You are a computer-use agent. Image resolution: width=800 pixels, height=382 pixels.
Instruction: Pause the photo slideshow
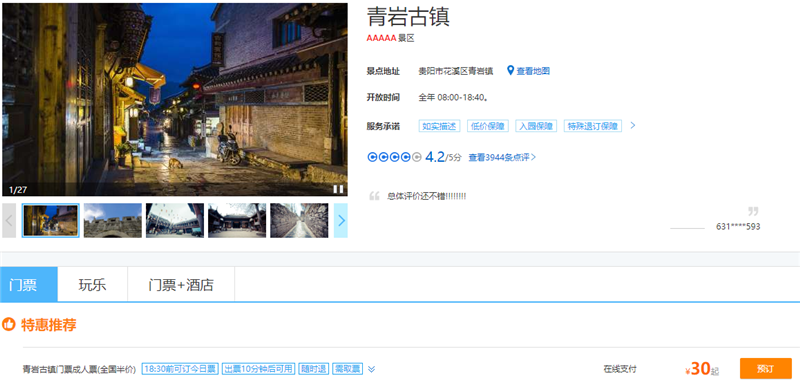(x=338, y=189)
